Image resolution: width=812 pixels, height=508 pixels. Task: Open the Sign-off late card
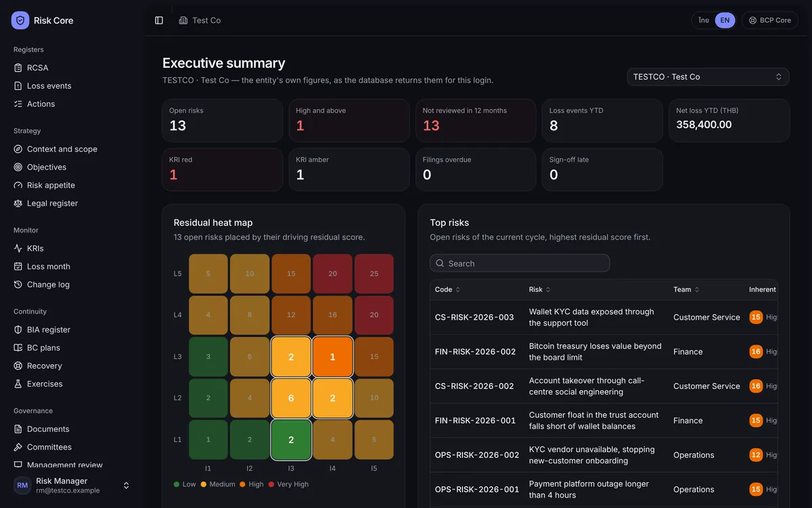tap(602, 169)
